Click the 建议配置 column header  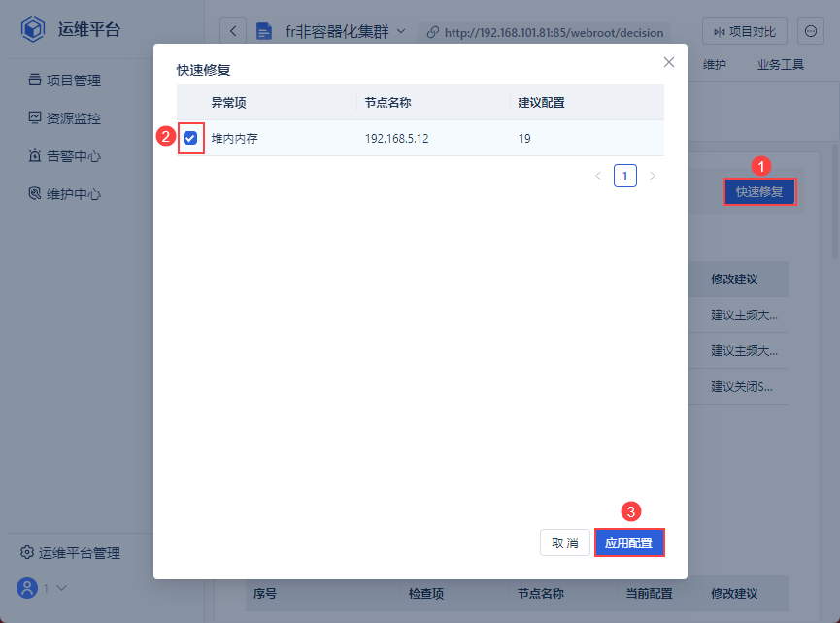(x=541, y=102)
